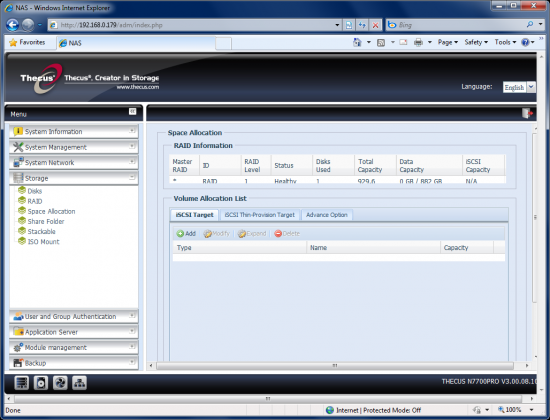Open ISO Mount in Storage tree
Image resolution: width=550 pixels, height=420 pixels.
(43, 242)
